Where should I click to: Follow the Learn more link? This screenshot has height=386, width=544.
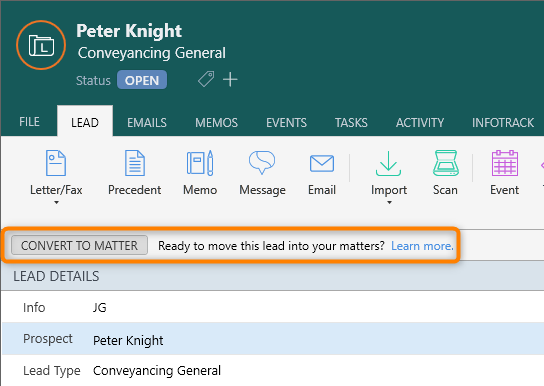pos(422,246)
